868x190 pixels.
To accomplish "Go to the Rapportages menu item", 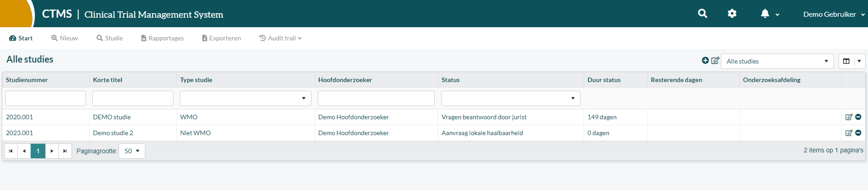I will tap(162, 38).
